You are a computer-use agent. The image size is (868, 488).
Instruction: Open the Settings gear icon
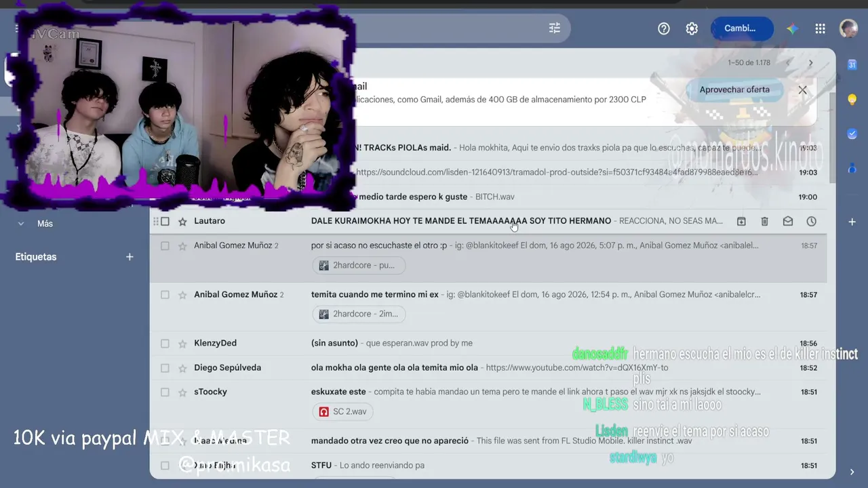pos(692,28)
